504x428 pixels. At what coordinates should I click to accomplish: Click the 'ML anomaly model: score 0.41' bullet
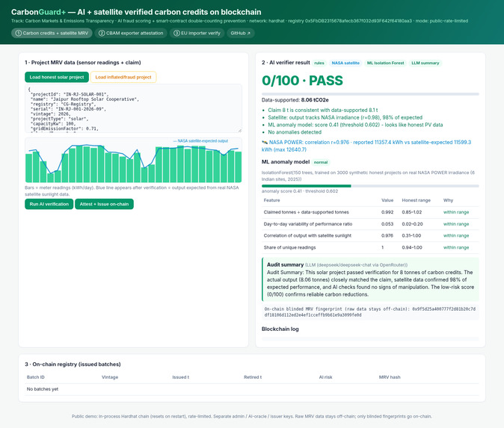click(355, 125)
